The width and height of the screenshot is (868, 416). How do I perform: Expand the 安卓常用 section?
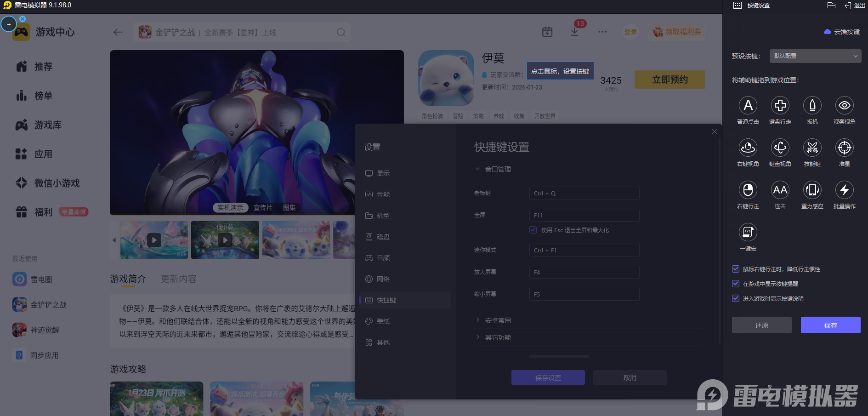494,320
